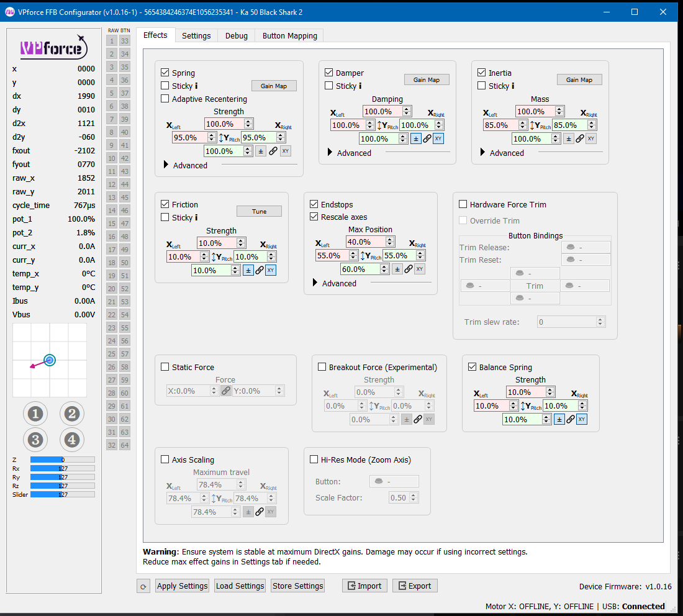Click the Damper Sticky info icon
Image resolution: width=683 pixels, height=616 pixels.
pyautogui.click(x=360, y=86)
